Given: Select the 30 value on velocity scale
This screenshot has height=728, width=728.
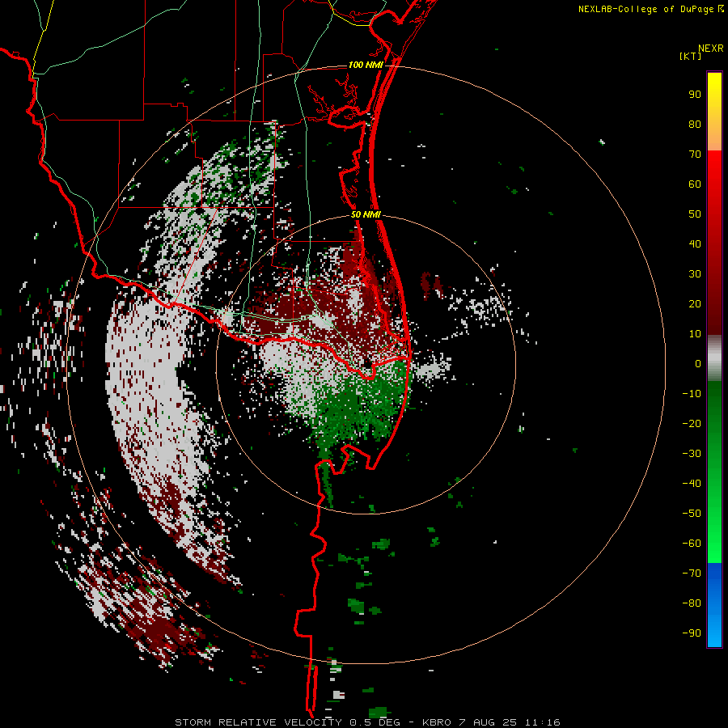Looking at the screenshot, I should [695, 274].
